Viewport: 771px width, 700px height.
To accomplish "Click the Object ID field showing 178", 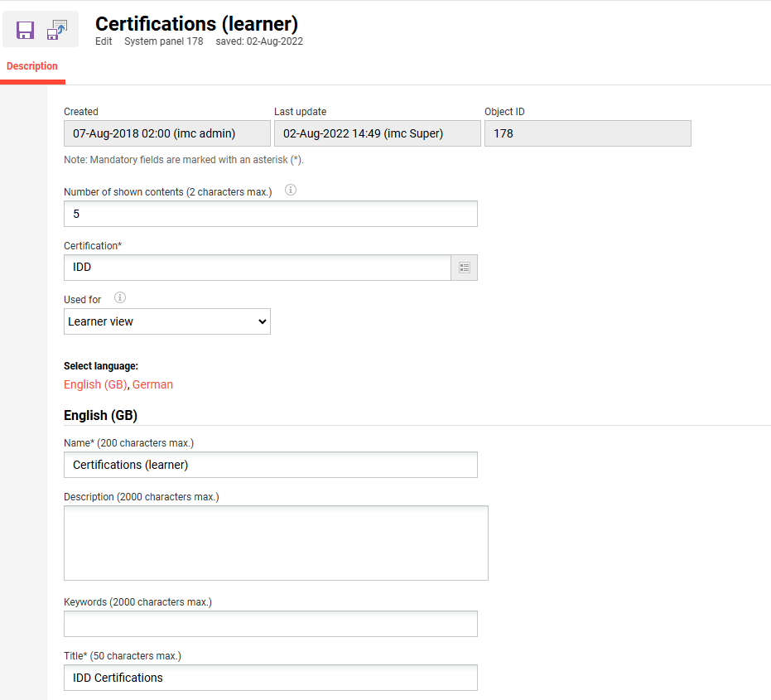I will 587,133.
